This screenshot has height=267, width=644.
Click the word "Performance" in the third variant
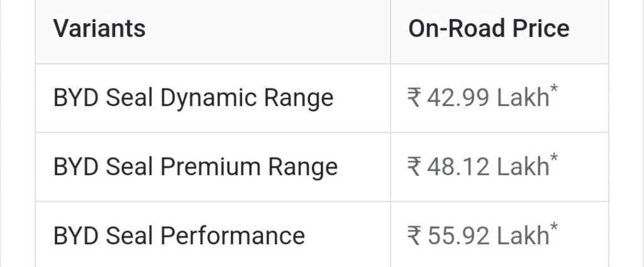(x=233, y=236)
